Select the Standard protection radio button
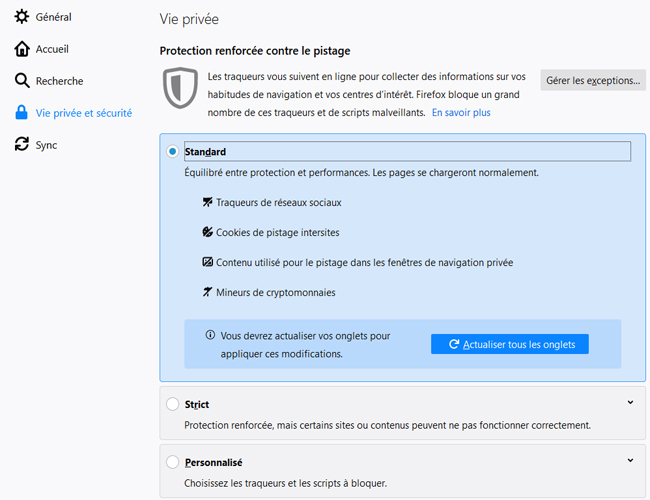Image resolution: width=650 pixels, height=500 pixels. (x=173, y=152)
